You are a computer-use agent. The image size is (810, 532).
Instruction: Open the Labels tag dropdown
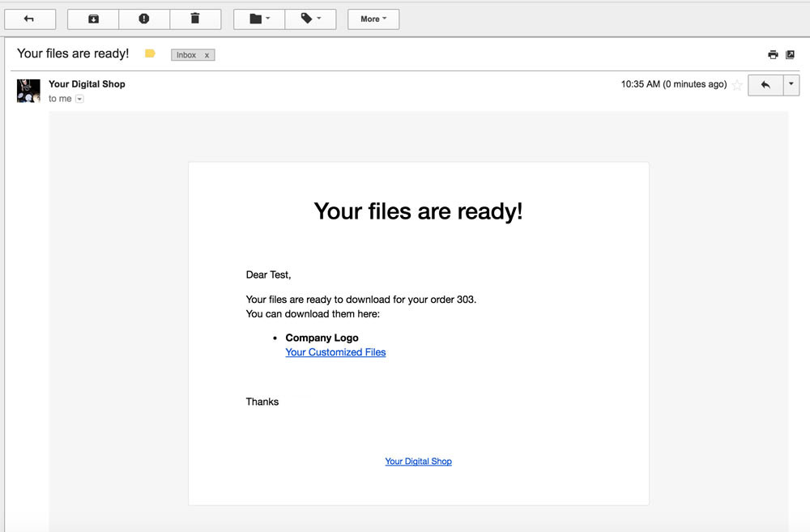coord(310,19)
